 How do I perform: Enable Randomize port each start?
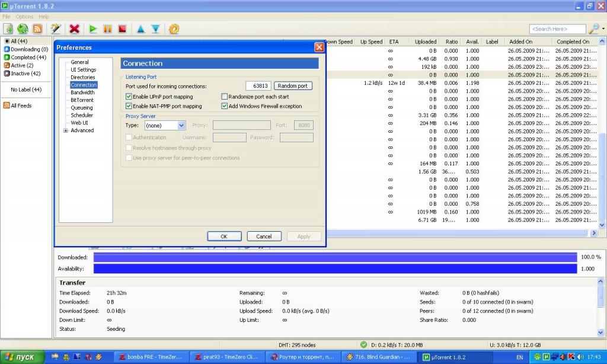coord(224,97)
